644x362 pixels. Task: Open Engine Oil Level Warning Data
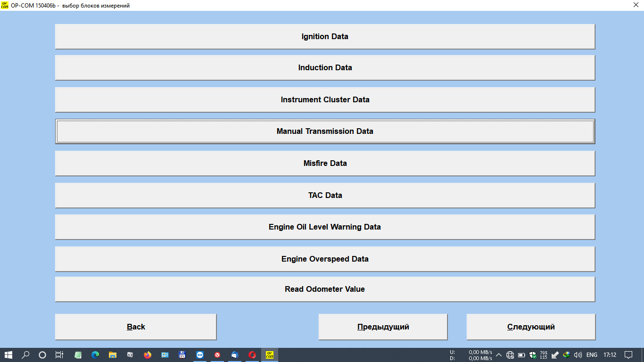(x=325, y=227)
